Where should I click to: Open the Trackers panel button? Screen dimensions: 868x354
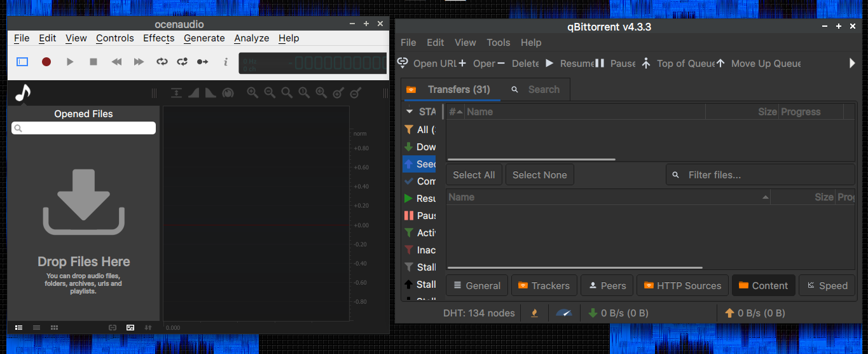544,286
